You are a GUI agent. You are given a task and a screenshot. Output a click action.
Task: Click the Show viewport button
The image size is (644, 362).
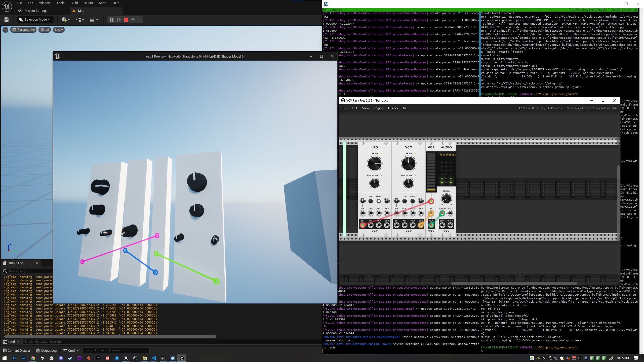click(59, 30)
